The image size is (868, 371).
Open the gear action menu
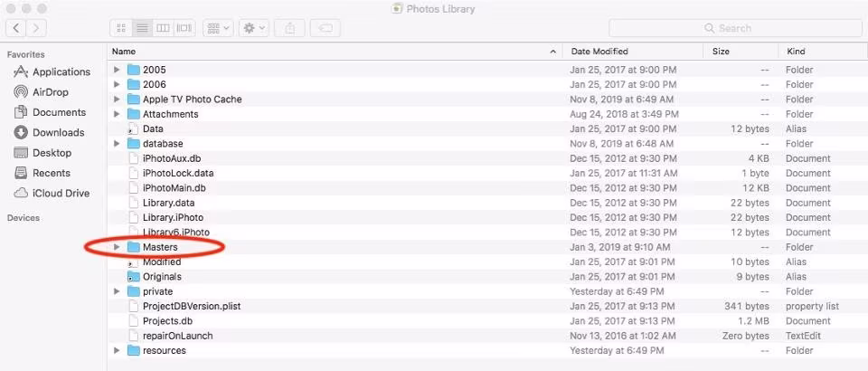coord(254,28)
